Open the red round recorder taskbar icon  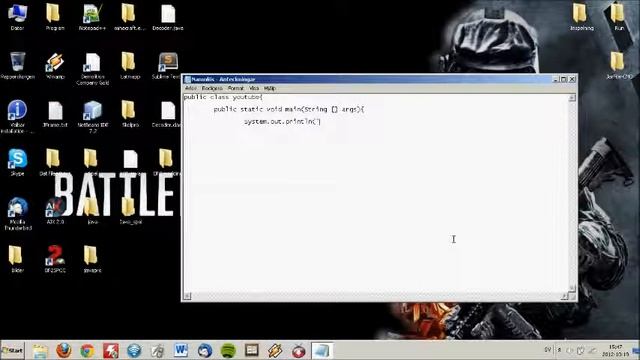(299, 351)
